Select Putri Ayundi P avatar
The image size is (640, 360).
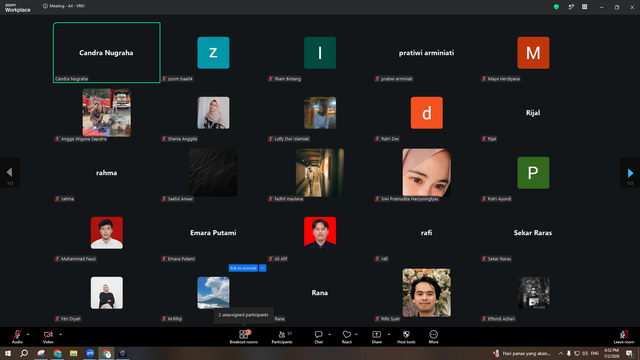(x=533, y=173)
